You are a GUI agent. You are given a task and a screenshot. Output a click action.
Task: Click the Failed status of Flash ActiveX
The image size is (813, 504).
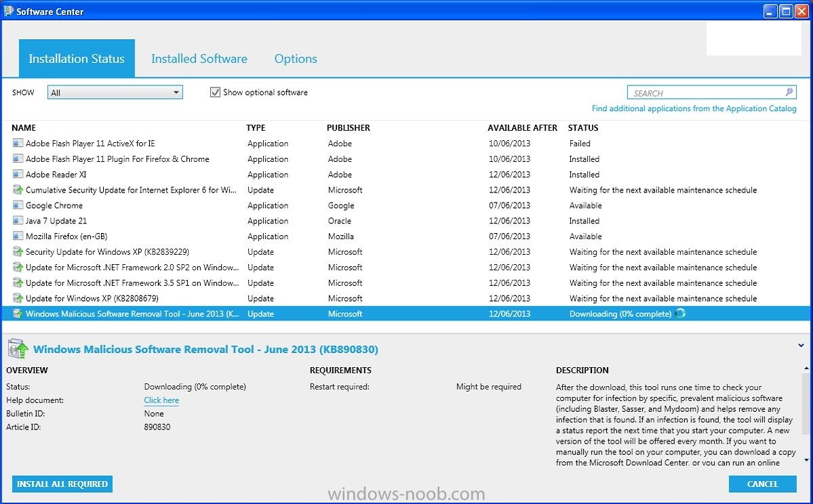pos(580,143)
